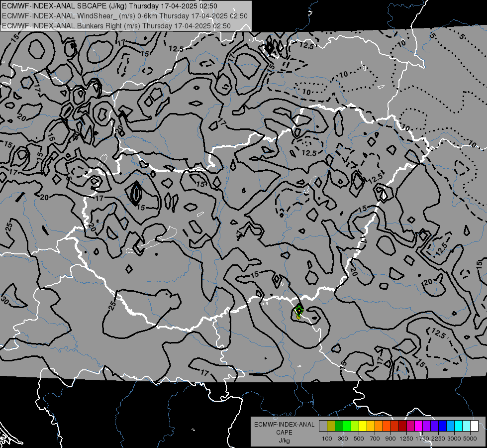Click the '700' value under the color bar
Screen dimensions: 487x448
[375, 439]
